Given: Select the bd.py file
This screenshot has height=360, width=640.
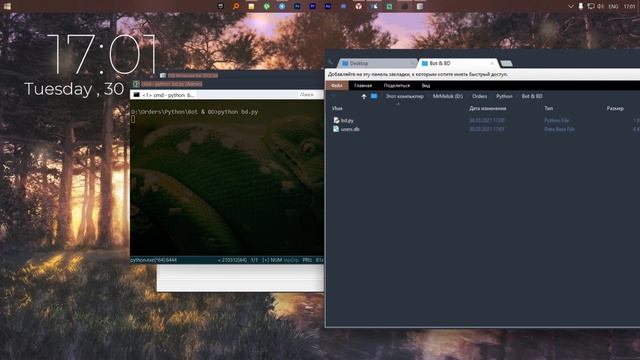Looking at the screenshot, I should 347,120.
